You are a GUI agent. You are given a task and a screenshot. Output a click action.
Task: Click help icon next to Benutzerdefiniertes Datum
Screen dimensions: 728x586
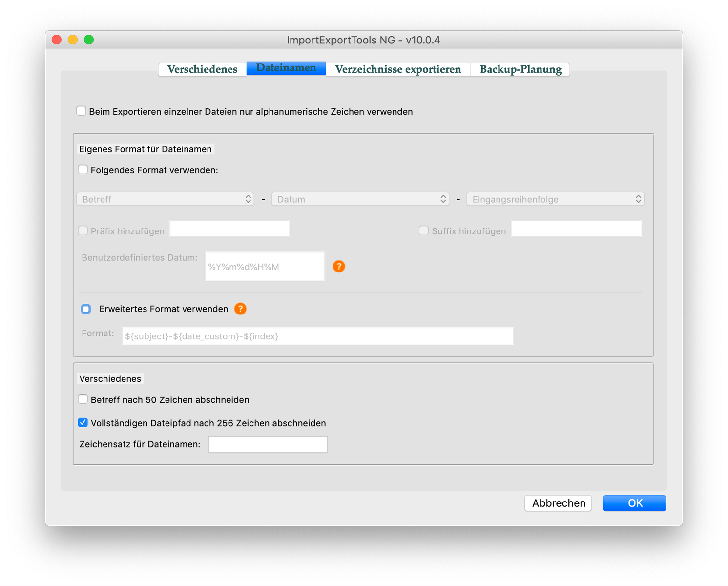(x=339, y=266)
